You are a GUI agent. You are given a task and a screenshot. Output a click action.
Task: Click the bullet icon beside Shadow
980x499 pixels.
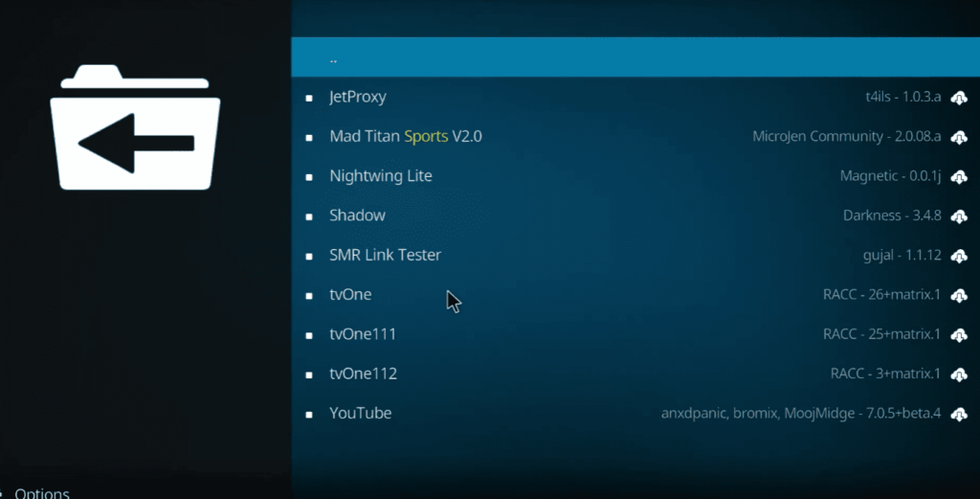coord(309,216)
